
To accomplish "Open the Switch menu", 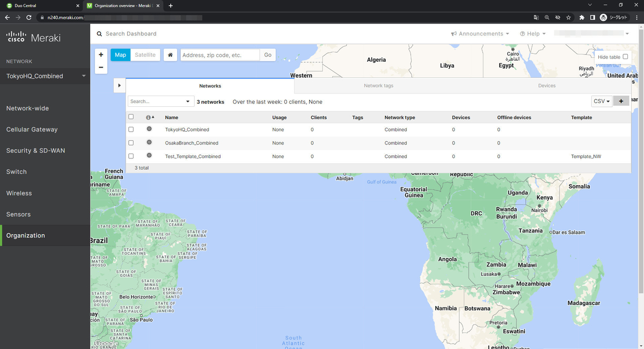I will [16, 172].
